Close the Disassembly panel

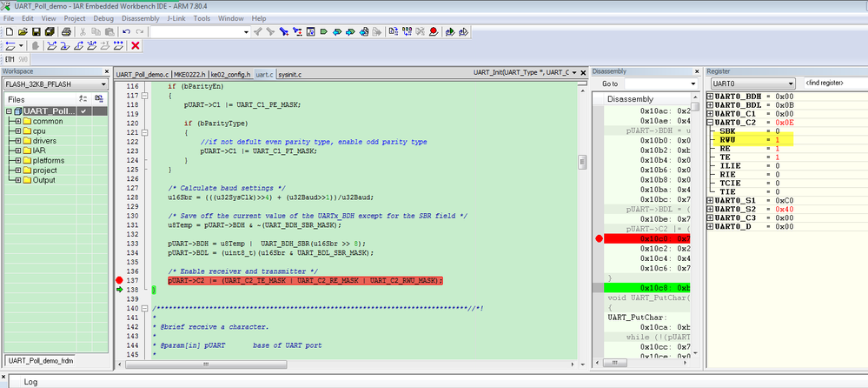(697, 71)
